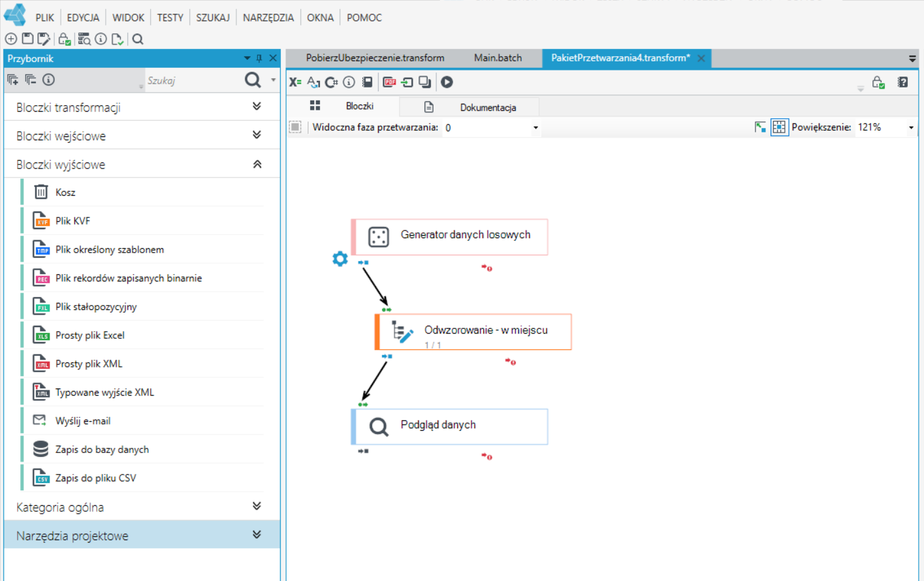Click the main toolbar magnifier search icon
The width and height of the screenshot is (924, 581).
138,39
